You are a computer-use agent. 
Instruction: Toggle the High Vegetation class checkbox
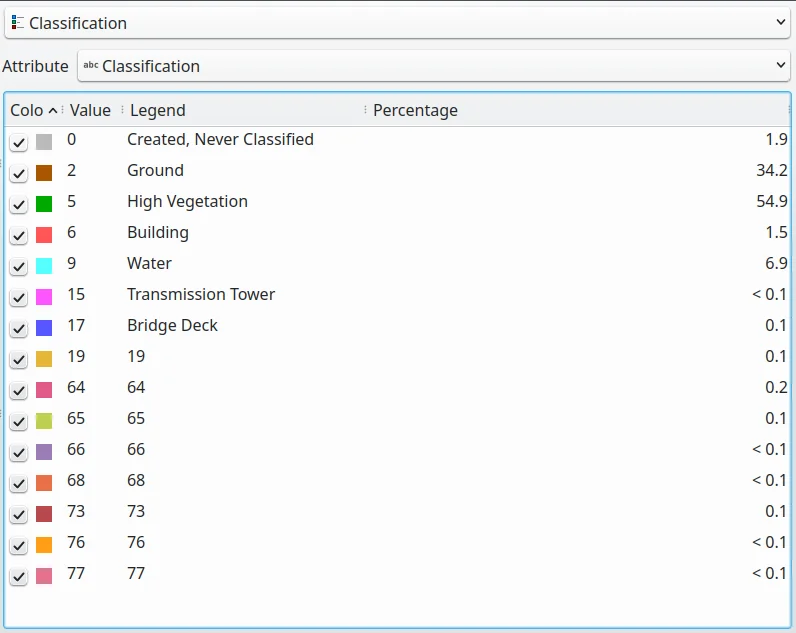tap(19, 204)
